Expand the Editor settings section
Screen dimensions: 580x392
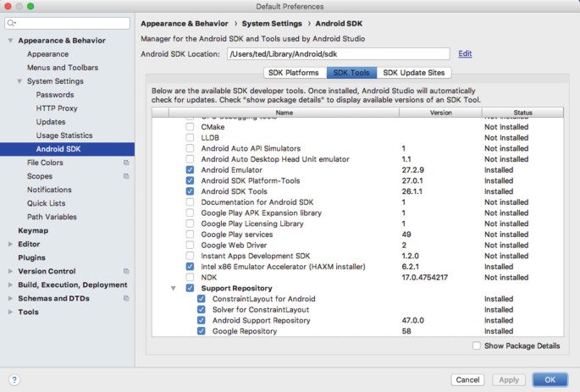tap(10, 244)
